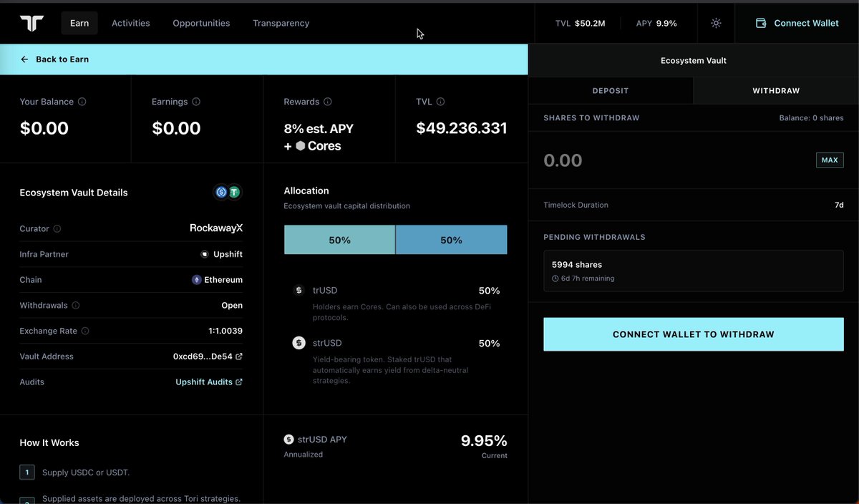This screenshot has width=859, height=504.
Task: Click the shares to withdraw amount field
Action: coord(673,160)
